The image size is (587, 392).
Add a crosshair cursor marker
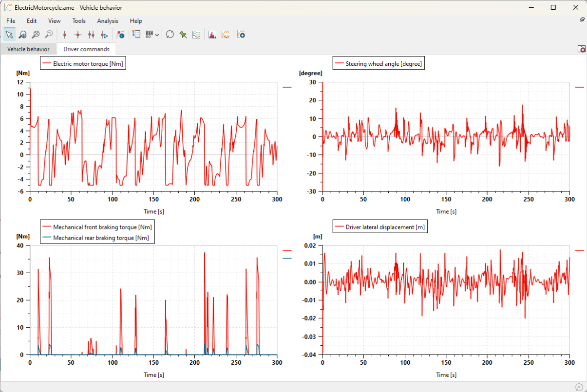tap(77, 35)
